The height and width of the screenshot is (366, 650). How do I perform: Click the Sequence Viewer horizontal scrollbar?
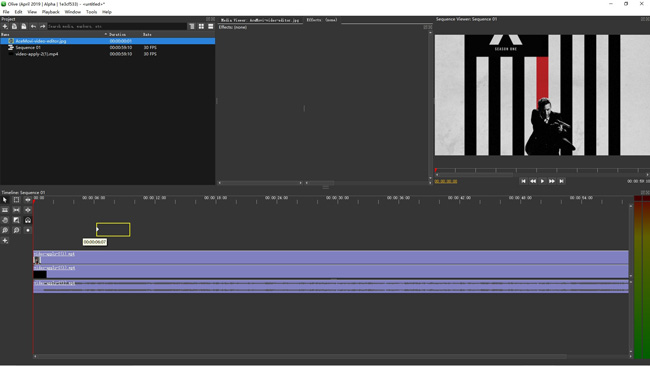pos(542,175)
